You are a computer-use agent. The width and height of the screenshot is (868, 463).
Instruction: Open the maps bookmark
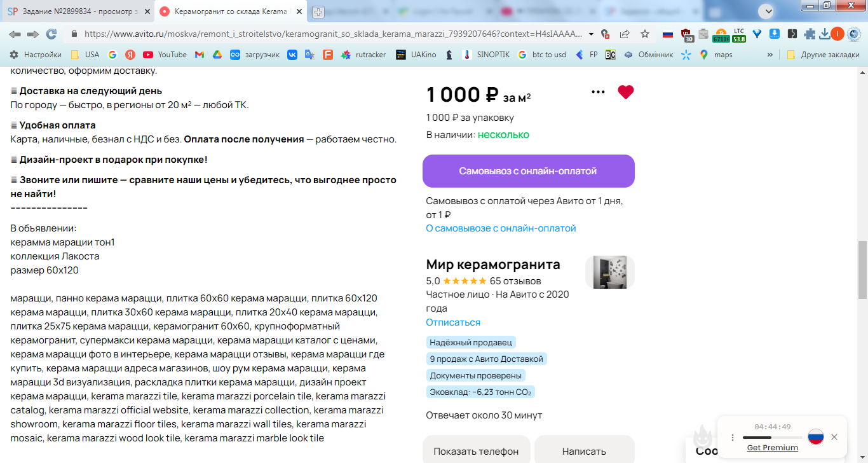tap(716, 55)
